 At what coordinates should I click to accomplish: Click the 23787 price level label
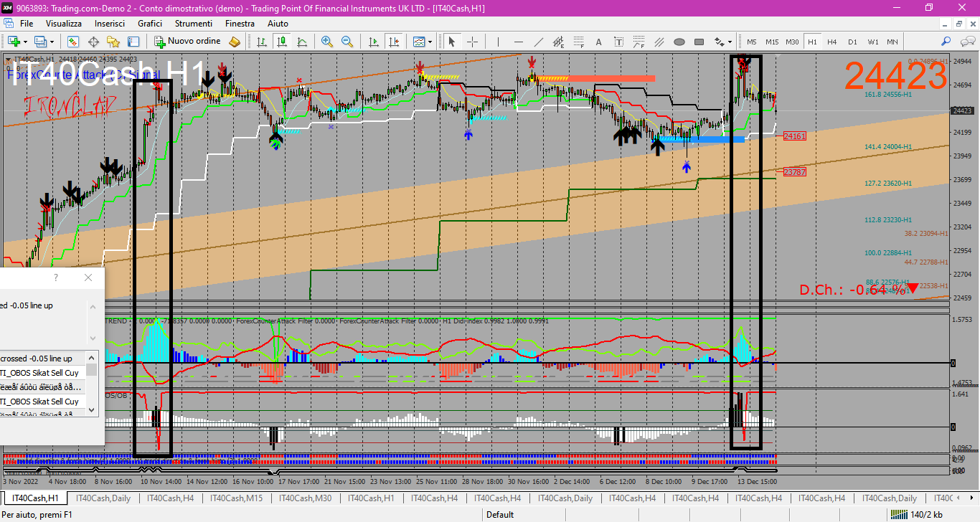click(x=794, y=172)
